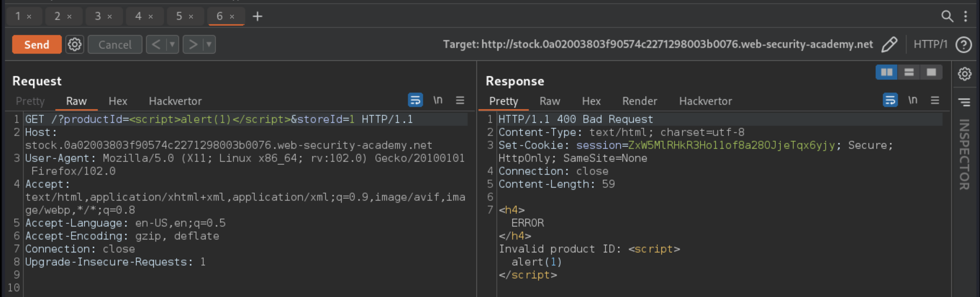Click ERROR text in response body

pyautogui.click(x=527, y=223)
